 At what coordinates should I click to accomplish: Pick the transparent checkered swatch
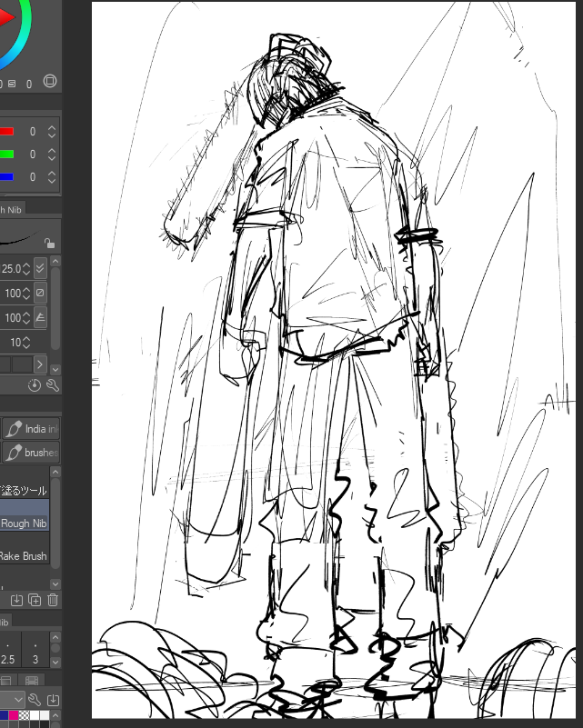click(25, 715)
